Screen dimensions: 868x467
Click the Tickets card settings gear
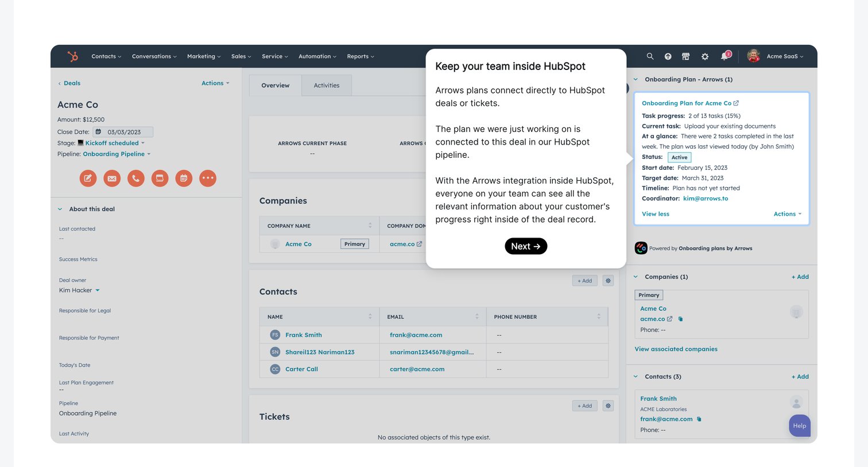(x=608, y=406)
